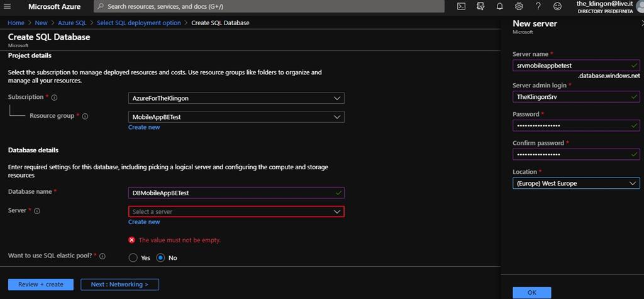This screenshot has width=644, height=299.
Task: Open the Help question mark
Action: 538,6
